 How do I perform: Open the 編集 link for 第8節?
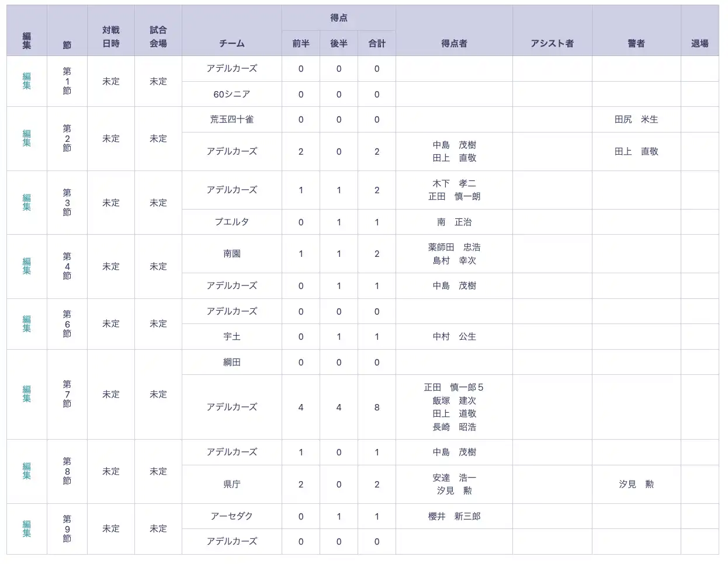pos(27,471)
